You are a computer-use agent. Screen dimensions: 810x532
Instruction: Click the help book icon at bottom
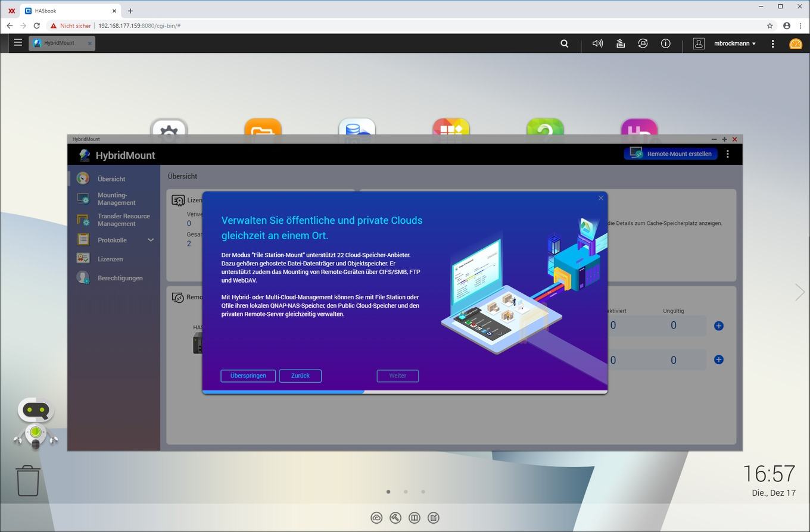point(415,518)
